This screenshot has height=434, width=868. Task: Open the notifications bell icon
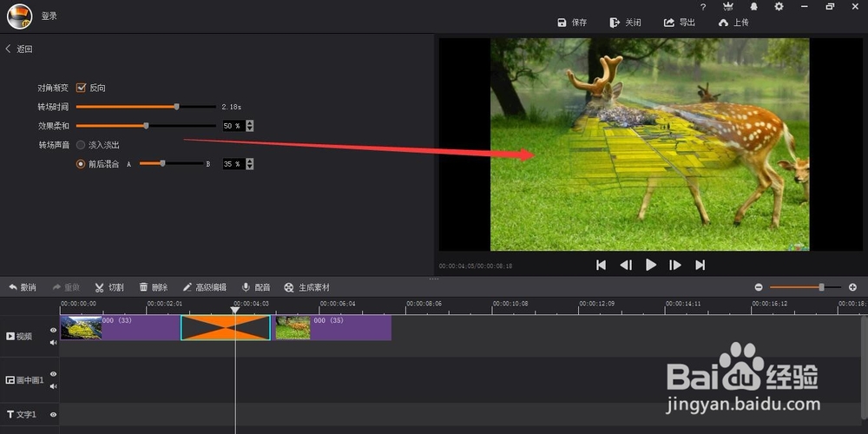pos(754,7)
